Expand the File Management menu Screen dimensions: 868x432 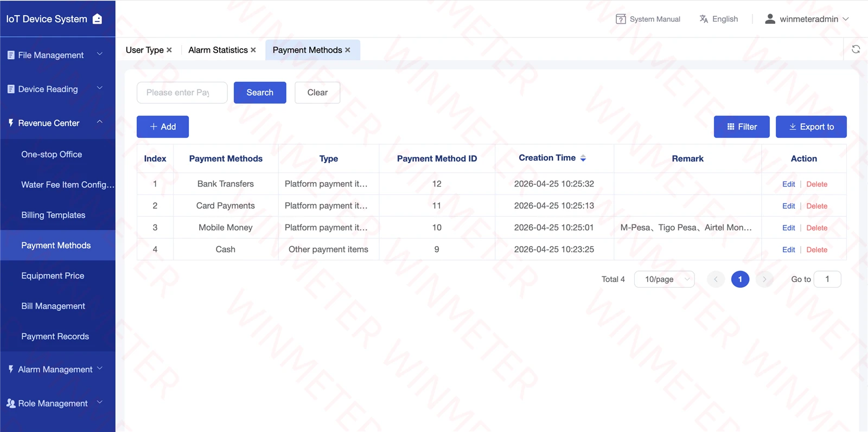[x=58, y=55]
